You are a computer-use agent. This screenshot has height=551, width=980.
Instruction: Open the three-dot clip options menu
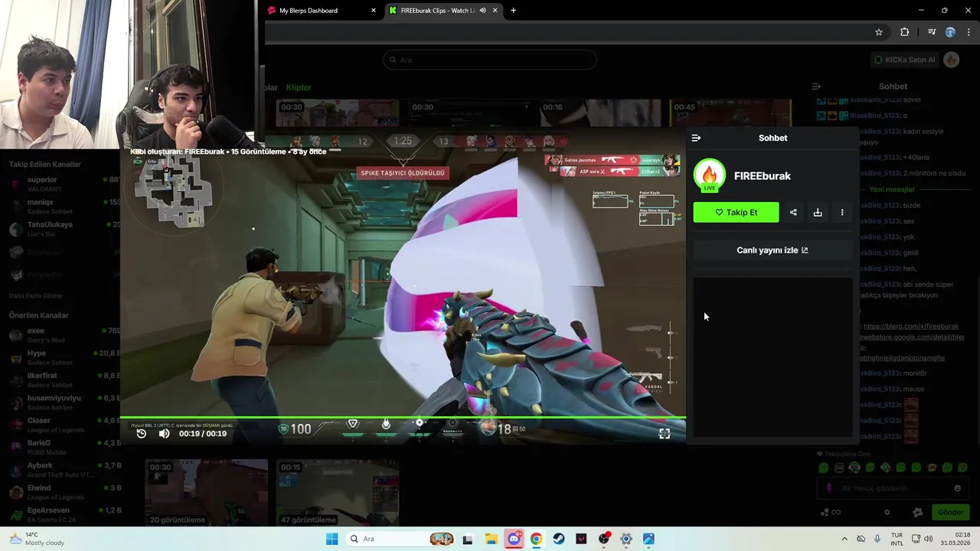coord(842,212)
